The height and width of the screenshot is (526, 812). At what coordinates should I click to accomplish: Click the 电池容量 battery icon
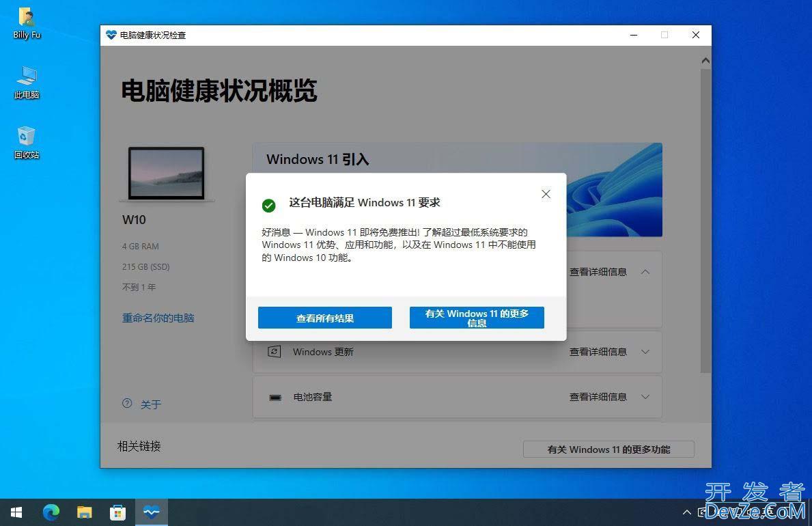pos(275,398)
